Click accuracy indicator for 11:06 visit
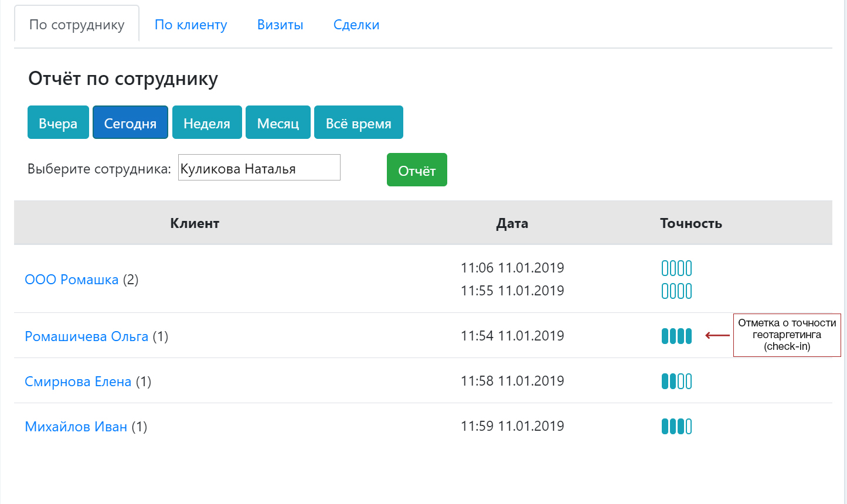847x504 pixels. [x=676, y=268]
